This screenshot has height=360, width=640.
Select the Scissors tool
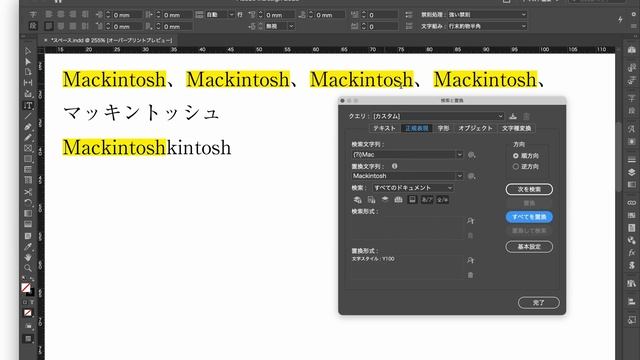coord(28,192)
